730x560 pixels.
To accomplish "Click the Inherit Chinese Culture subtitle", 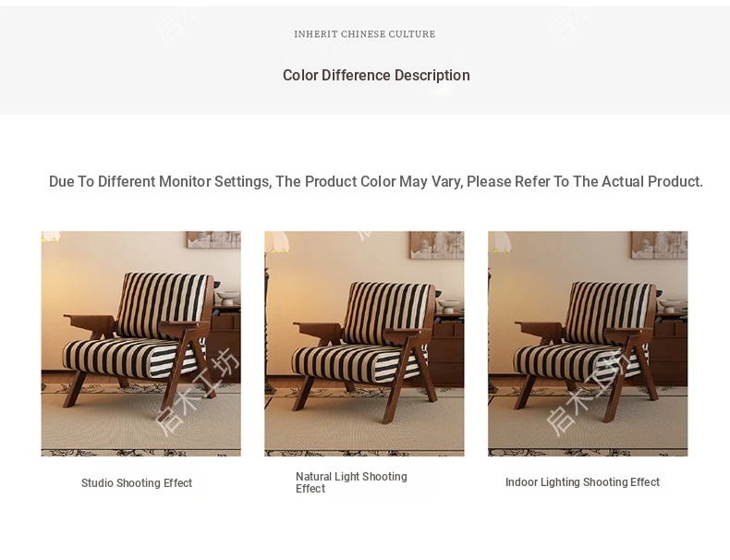I will pyautogui.click(x=364, y=34).
